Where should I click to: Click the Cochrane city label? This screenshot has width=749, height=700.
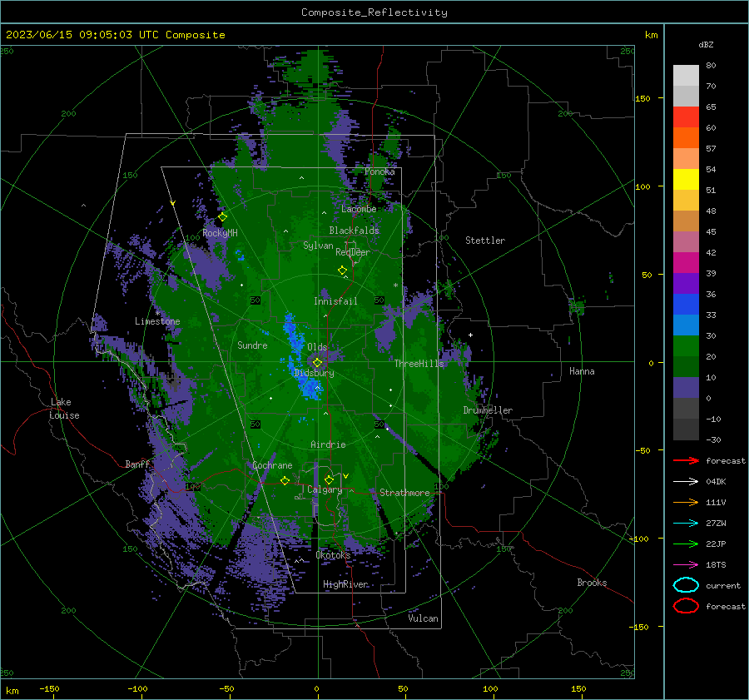click(272, 465)
